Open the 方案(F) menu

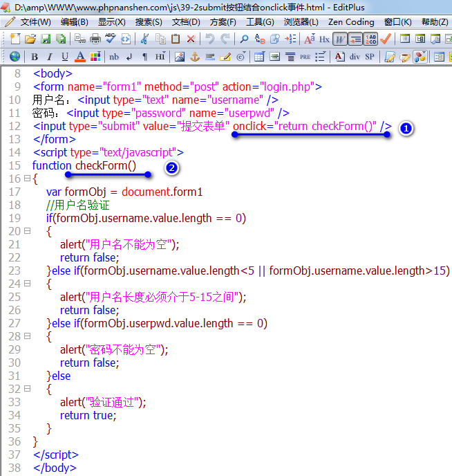pyautogui.click(x=223, y=22)
